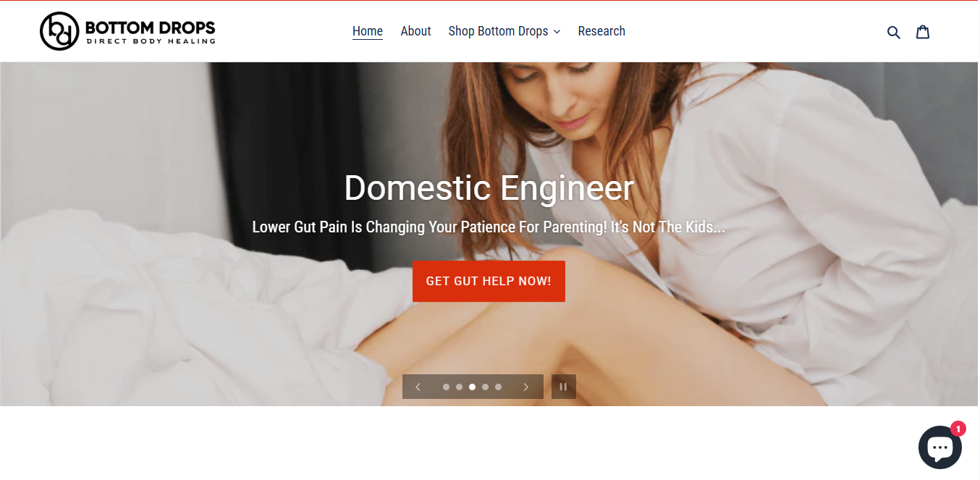Open the search magnifier icon
The image size is (980, 480).
point(894,32)
